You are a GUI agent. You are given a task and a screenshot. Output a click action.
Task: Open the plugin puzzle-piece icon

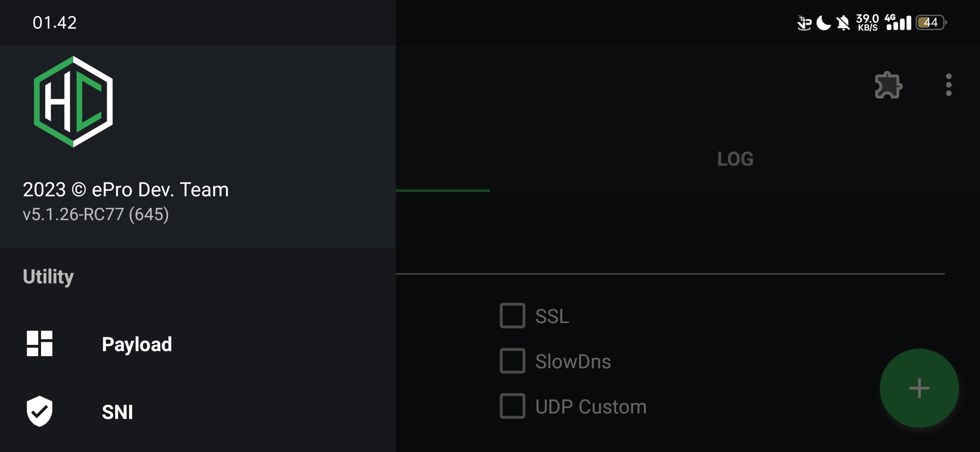point(888,85)
